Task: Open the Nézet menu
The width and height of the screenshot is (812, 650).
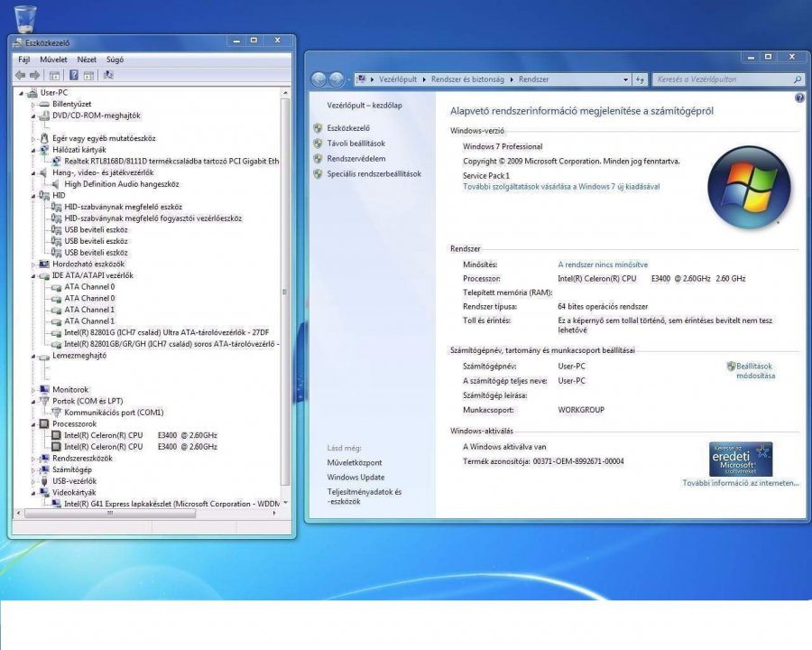Action: pyautogui.click(x=87, y=60)
